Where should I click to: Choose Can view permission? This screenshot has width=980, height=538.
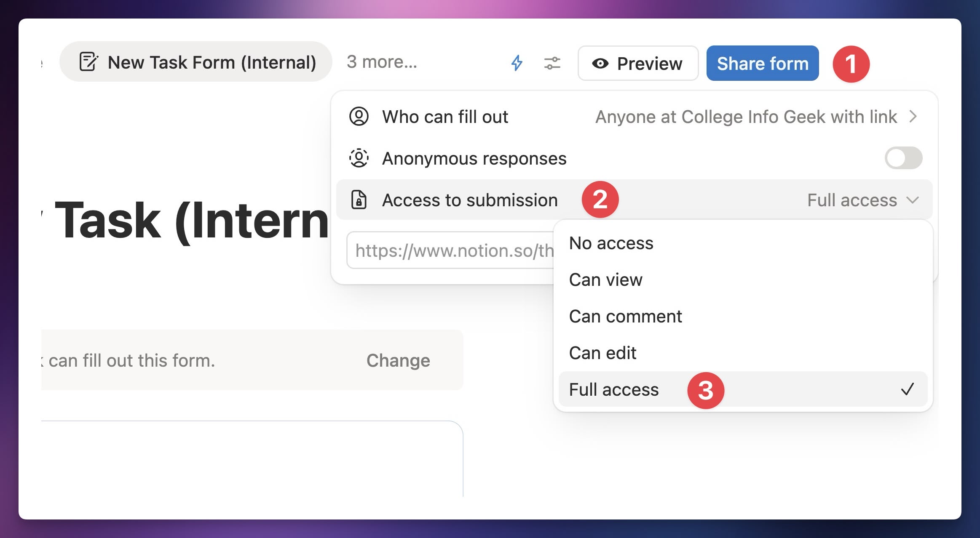click(x=605, y=280)
